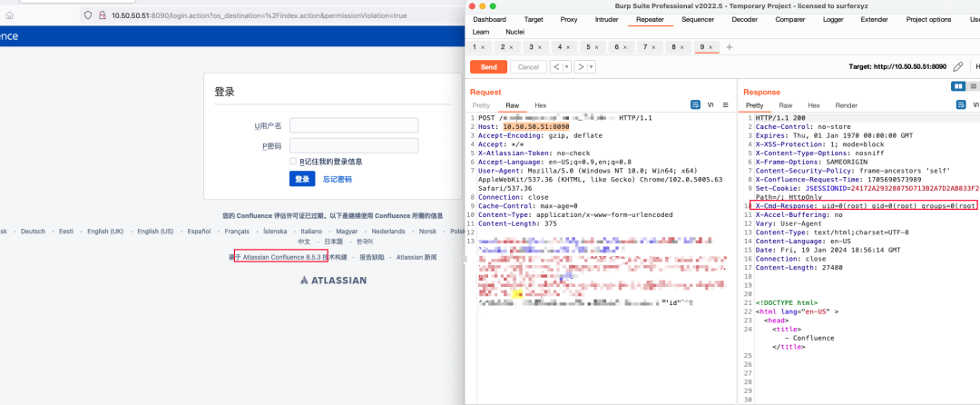This screenshot has height=405, width=980.
Task: Click the blue 登录 login button
Action: 302,179
